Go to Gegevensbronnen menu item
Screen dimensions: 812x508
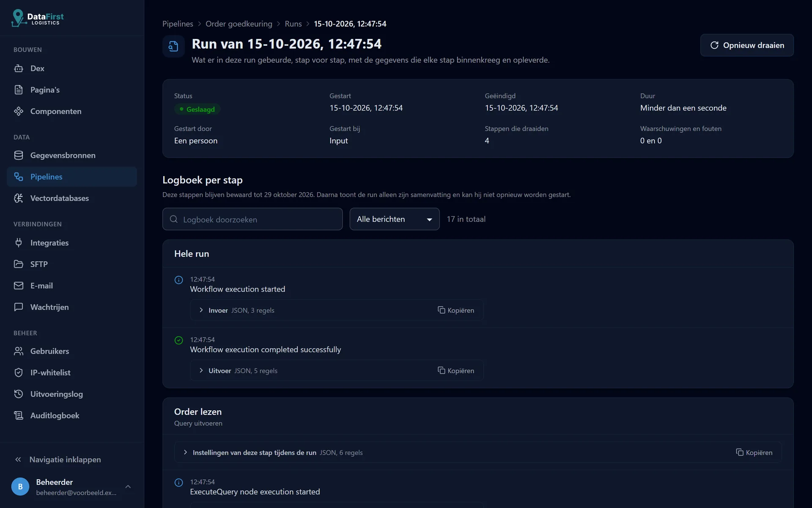tap(72, 155)
